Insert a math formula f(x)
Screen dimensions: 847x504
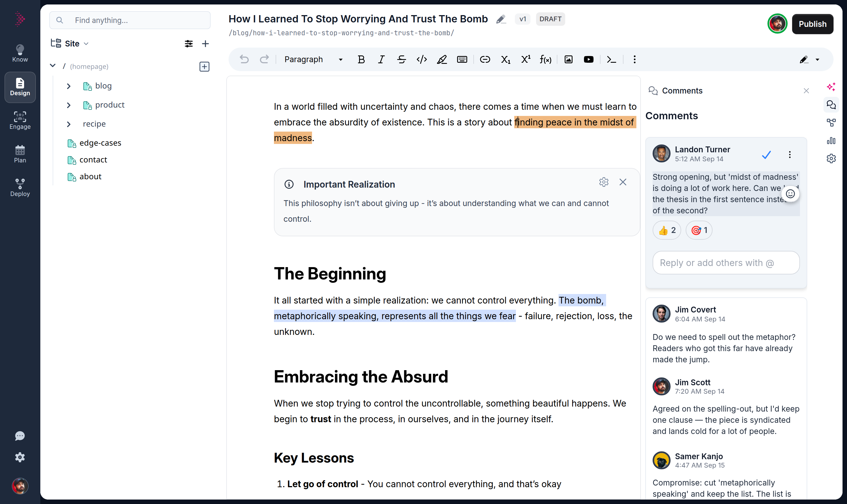(546, 59)
